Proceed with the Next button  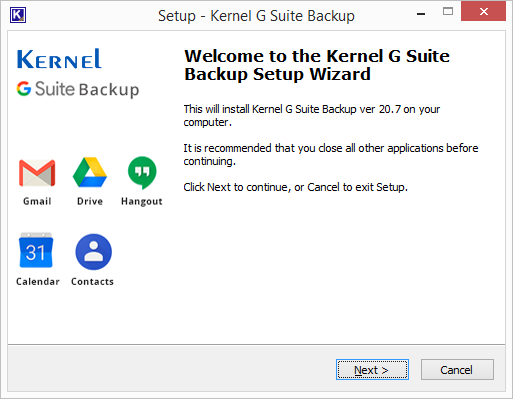[x=372, y=370]
